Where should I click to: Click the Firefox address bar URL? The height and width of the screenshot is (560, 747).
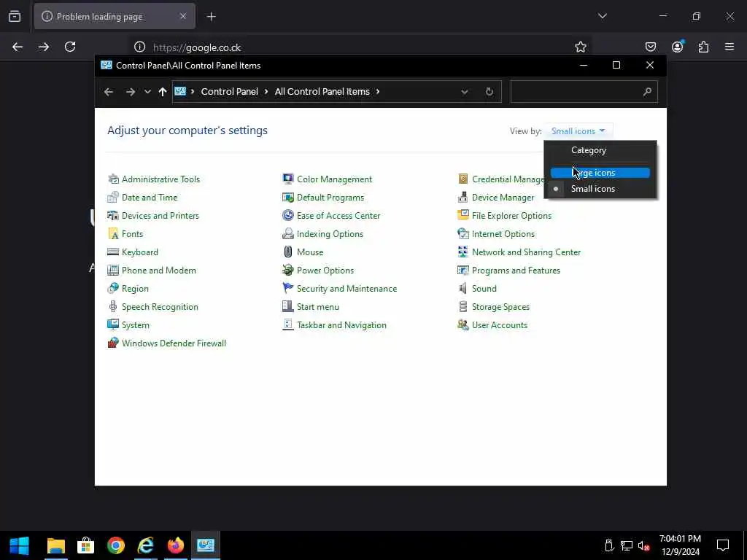click(197, 47)
